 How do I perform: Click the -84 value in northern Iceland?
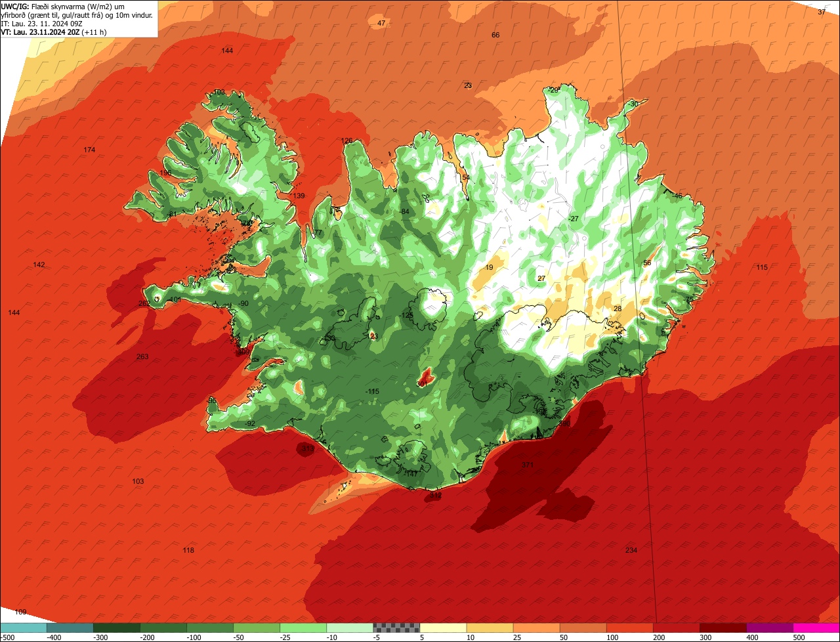point(404,211)
